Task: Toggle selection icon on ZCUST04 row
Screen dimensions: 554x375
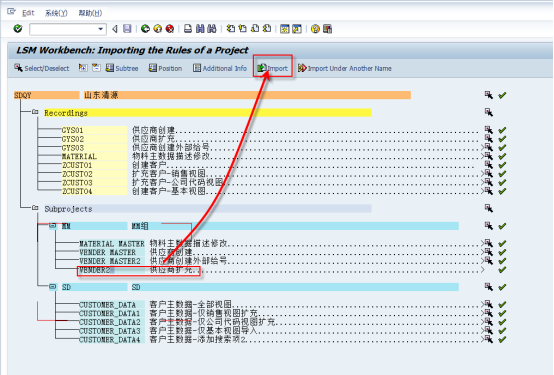Action: (489, 191)
